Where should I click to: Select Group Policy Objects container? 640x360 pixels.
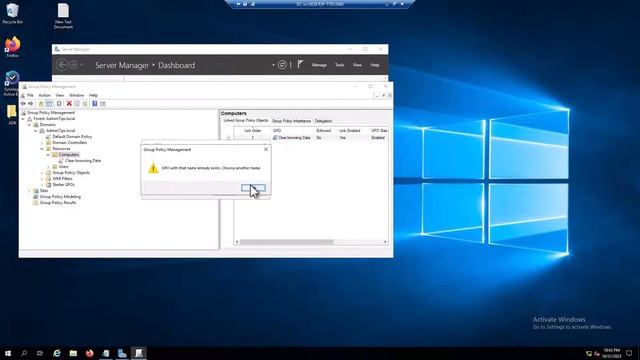pyautogui.click(x=71, y=173)
